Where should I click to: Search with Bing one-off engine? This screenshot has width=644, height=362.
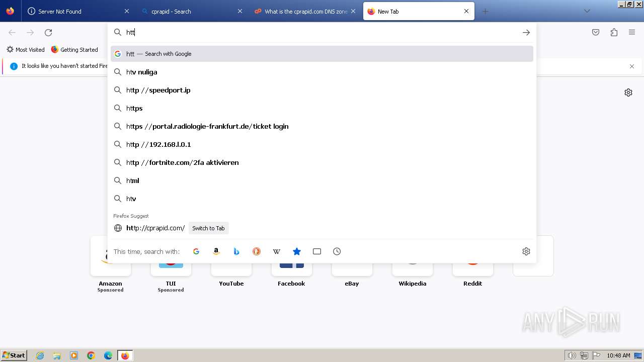236,251
